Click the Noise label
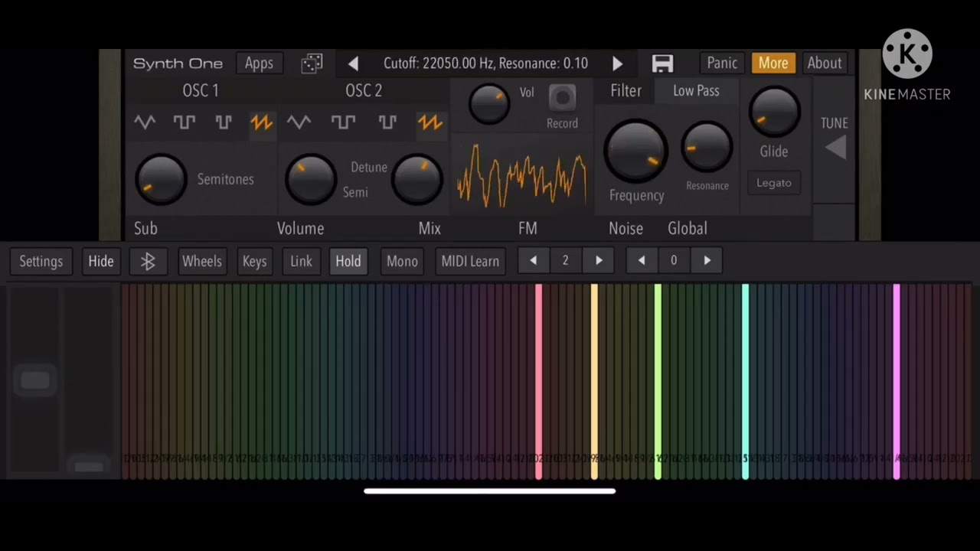This screenshot has width=980, height=551. click(x=626, y=228)
